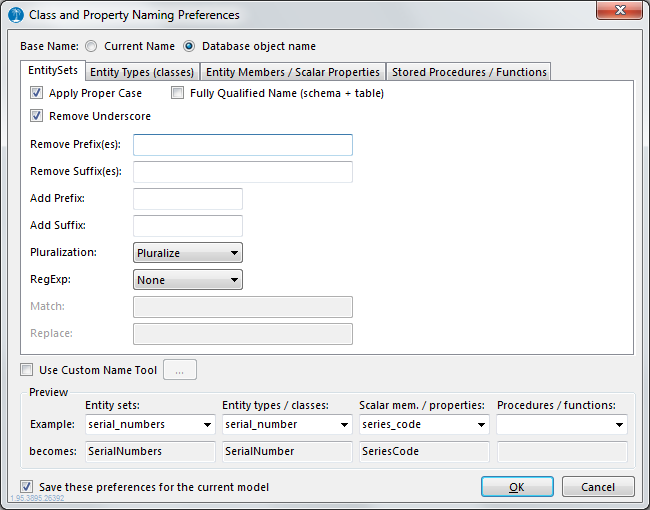Enable Fully Qualified Name checkbox

coord(178,93)
